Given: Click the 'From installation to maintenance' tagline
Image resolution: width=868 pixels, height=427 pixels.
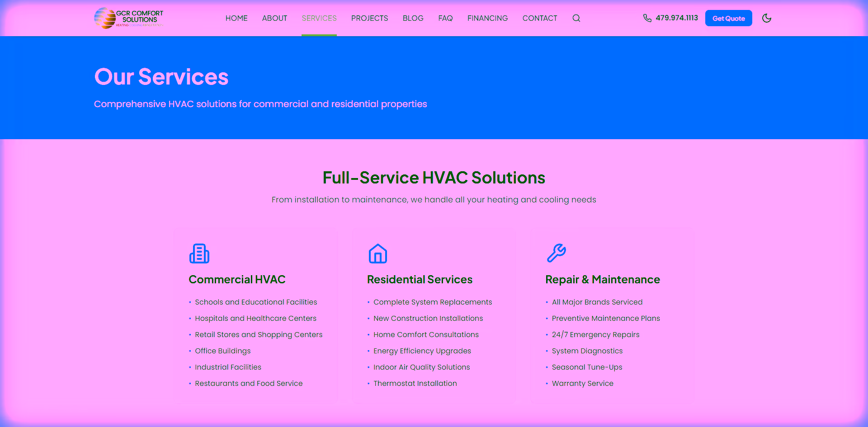Looking at the screenshot, I should pyautogui.click(x=434, y=199).
